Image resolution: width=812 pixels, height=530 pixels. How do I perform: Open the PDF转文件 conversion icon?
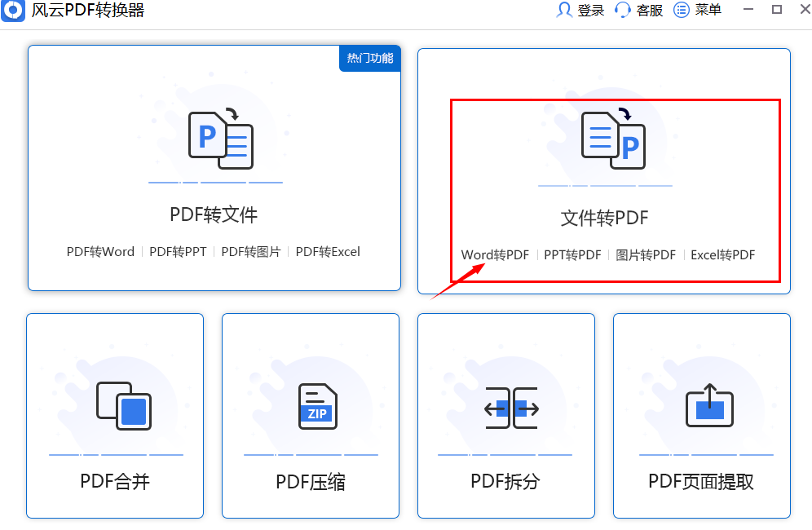coord(214,139)
